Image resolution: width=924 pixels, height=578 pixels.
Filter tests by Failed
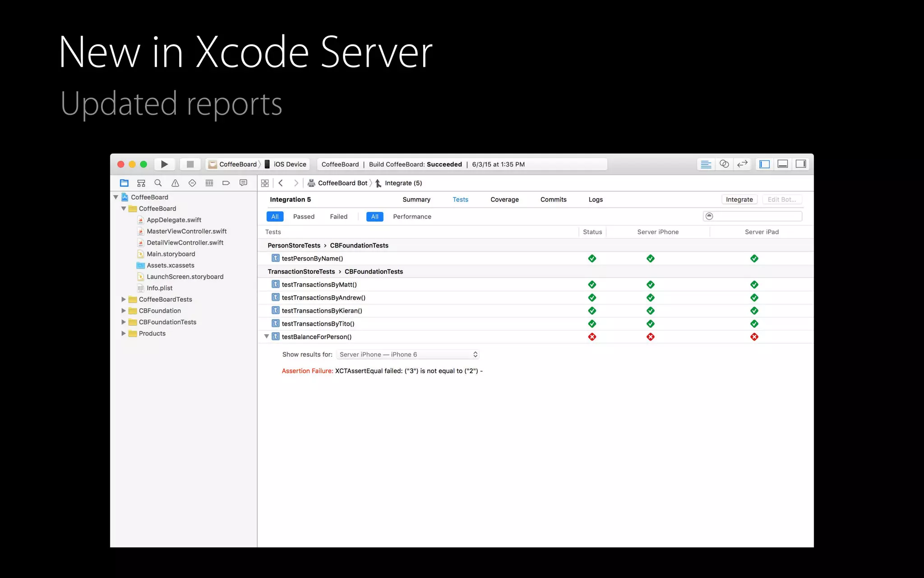click(x=339, y=217)
